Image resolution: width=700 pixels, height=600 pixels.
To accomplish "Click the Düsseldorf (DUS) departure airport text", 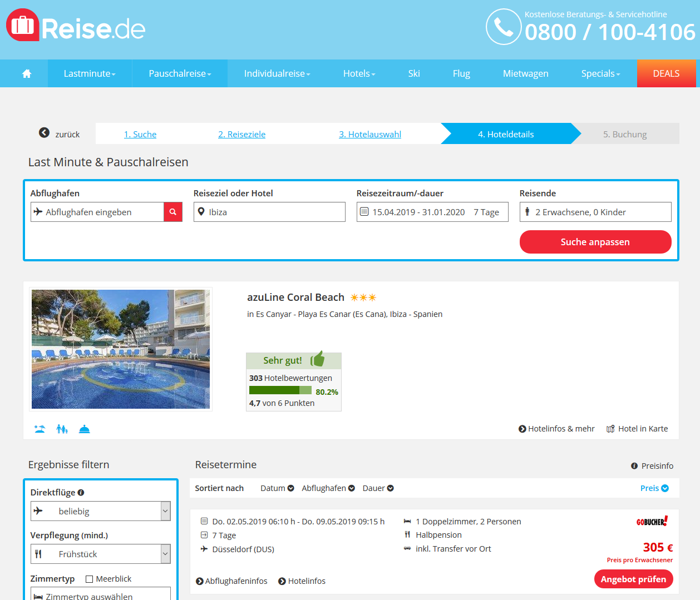I will coord(243,549).
